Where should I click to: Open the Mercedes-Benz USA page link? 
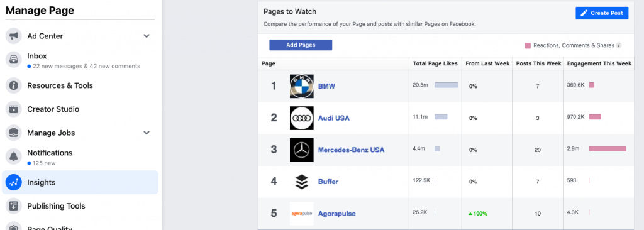pos(351,150)
